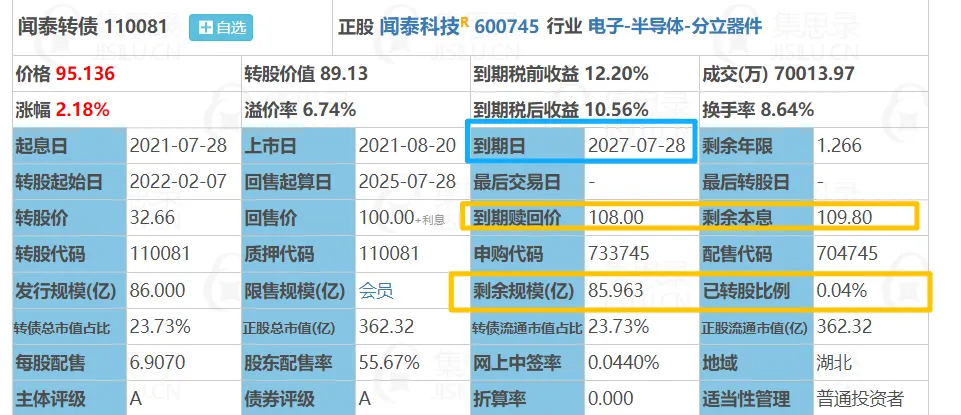This screenshot has width=961, height=415.
Task: Open the 电子-半导体-分立器件 industry link
Action: (x=675, y=26)
